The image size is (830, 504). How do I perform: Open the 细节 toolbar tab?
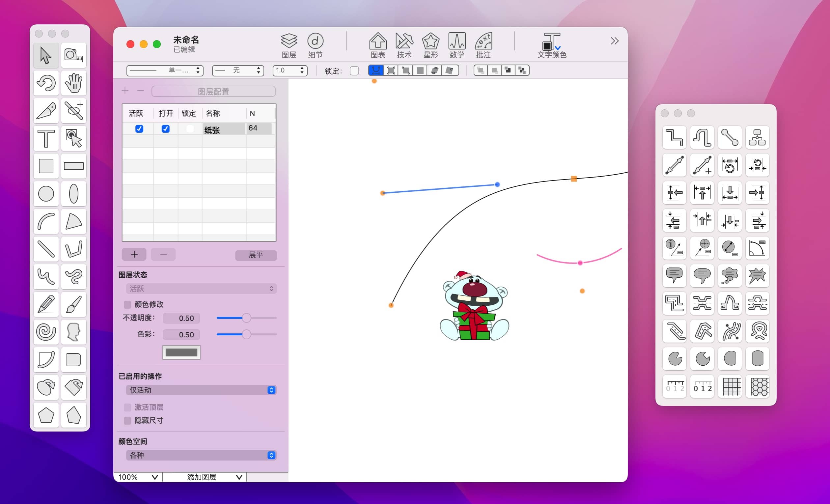click(x=315, y=45)
